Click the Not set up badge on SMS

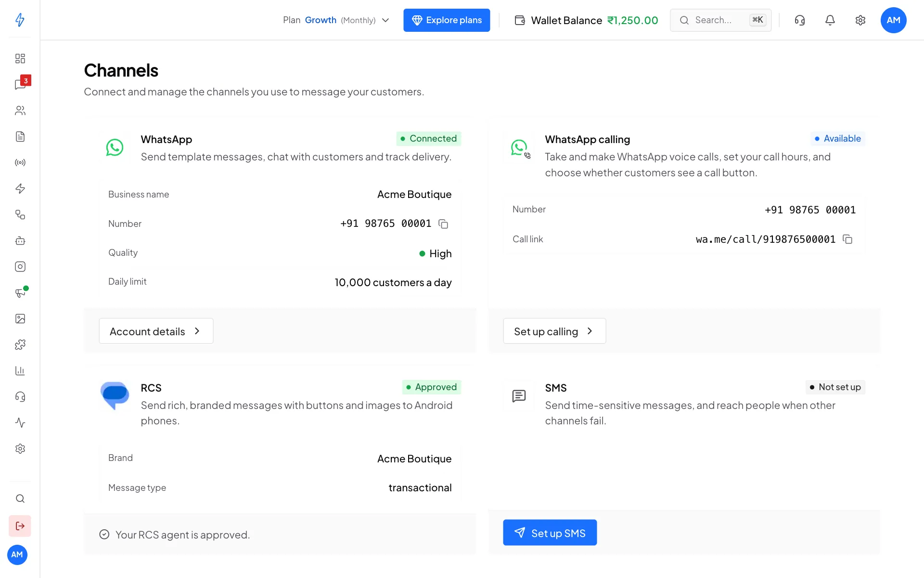[x=835, y=387]
